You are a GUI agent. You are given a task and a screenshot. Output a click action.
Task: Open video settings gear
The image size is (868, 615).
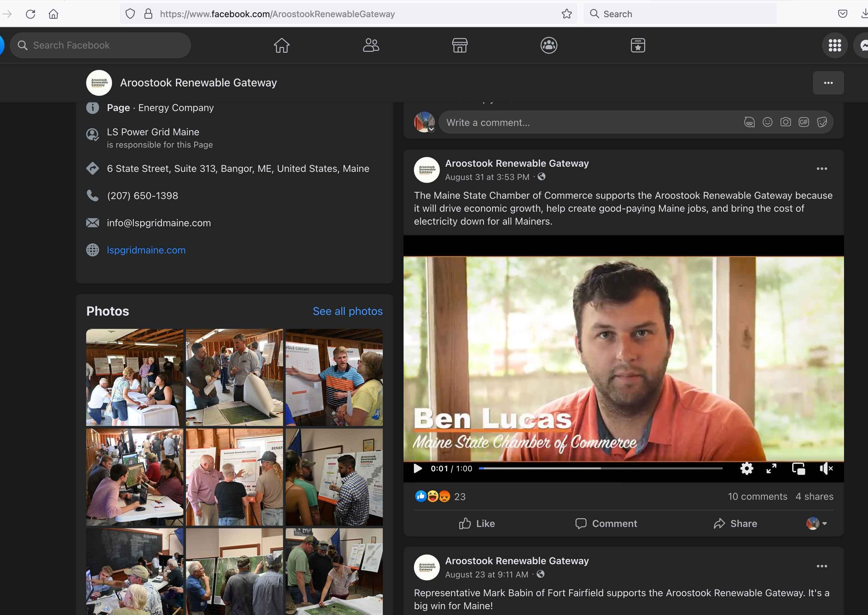click(746, 468)
